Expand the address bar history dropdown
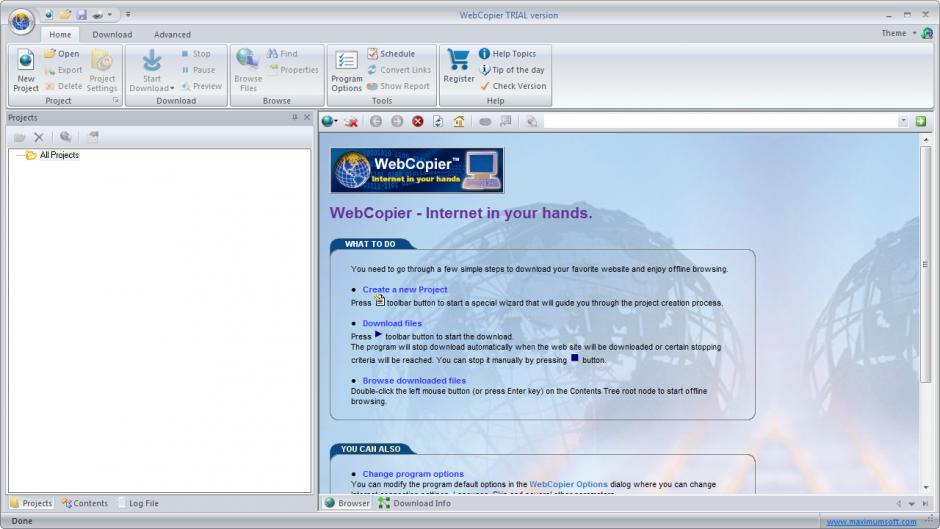Screen dimensions: 940x529 [x=903, y=121]
